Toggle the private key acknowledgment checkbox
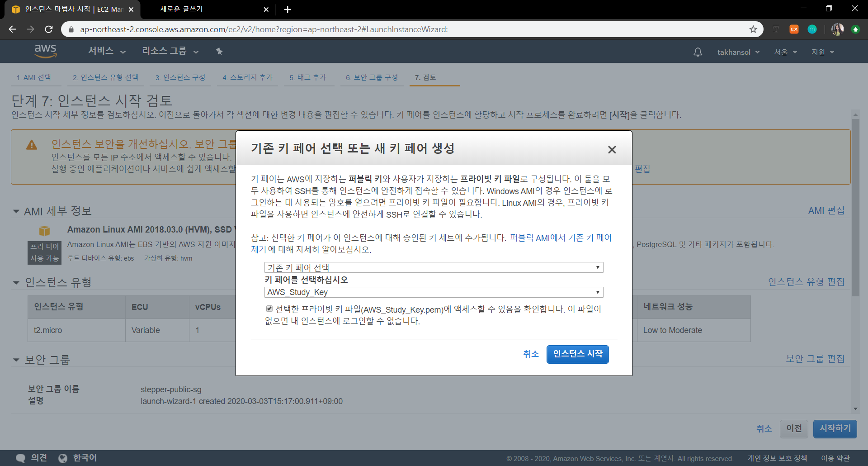 point(269,309)
